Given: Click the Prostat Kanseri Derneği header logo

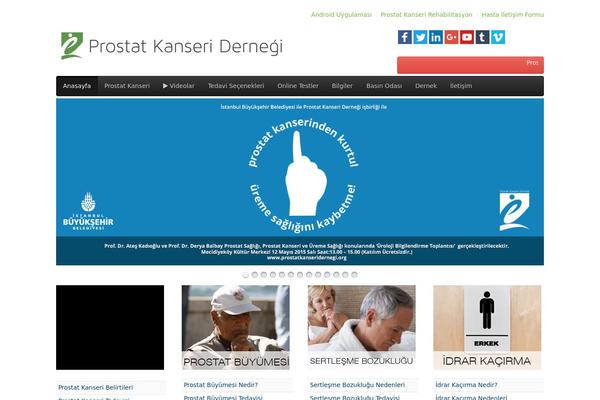Looking at the screenshot, I should 172,46.
